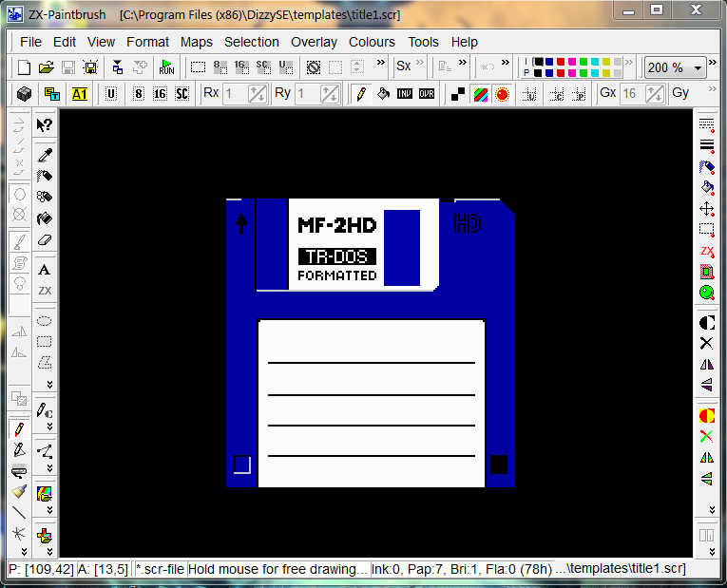Select the wide brush tool
This screenshot has width=727, height=588.
(x=19, y=492)
